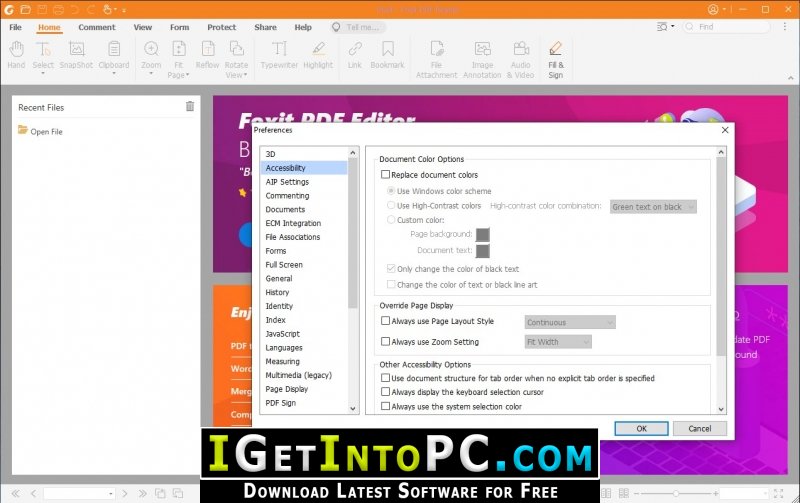Expand the Zoom dropdown arrow
The width and height of the screenshot is (800, 503).
click(151, 73)
